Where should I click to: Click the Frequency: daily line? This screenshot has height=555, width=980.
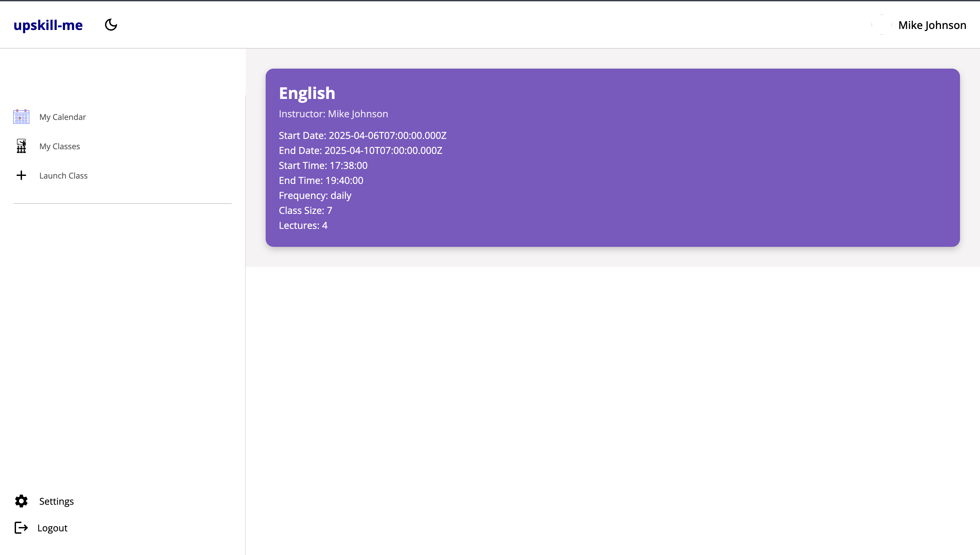(315, 196)
